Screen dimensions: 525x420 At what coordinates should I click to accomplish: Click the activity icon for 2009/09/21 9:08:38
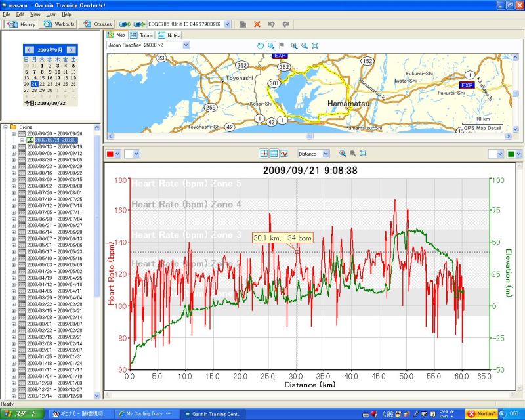pyautogui.click(x=30, y=140)
